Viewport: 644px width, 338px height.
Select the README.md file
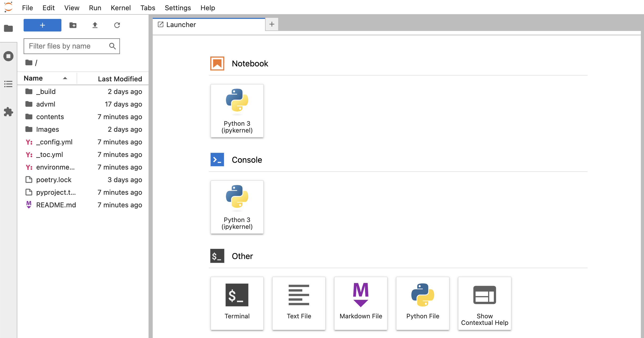coord(83,205)
